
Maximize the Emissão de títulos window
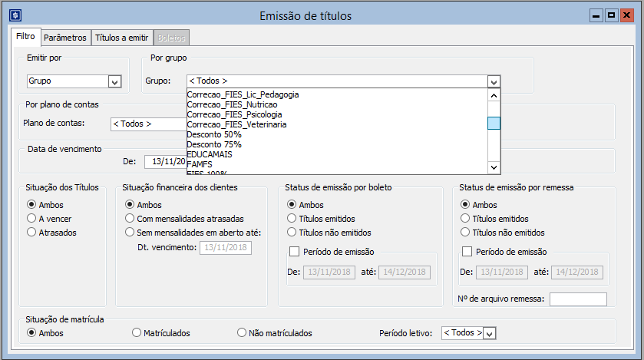click(x=612, y=15)
